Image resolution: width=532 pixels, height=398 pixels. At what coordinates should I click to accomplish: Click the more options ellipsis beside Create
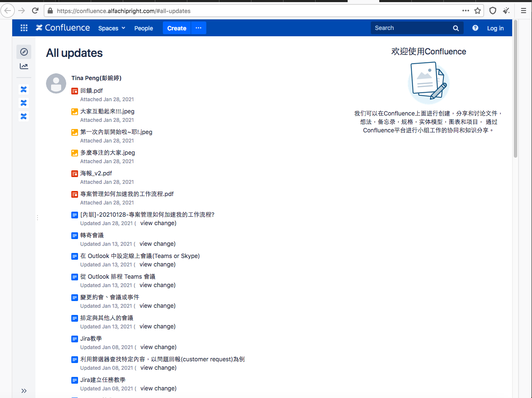click(x=199, y=28)
